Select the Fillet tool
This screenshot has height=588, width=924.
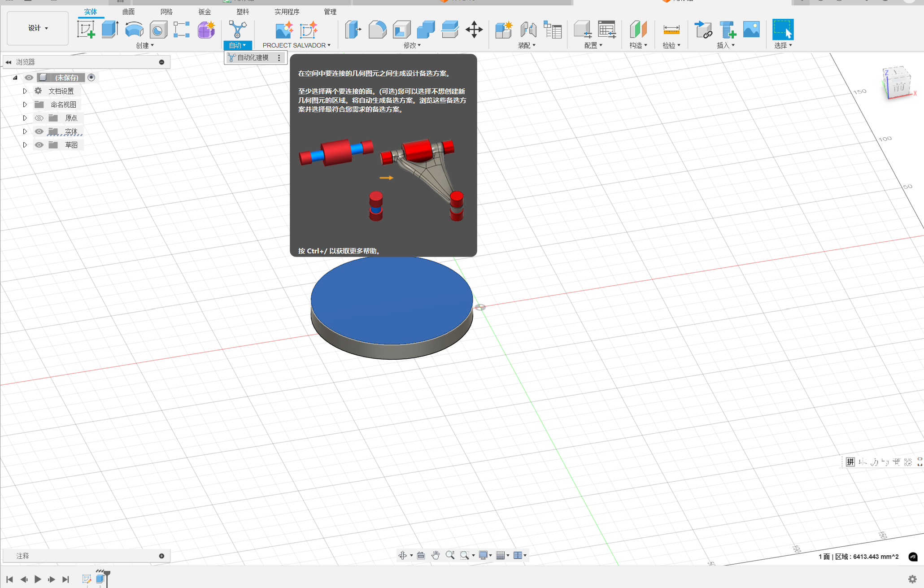click(377, 30)
